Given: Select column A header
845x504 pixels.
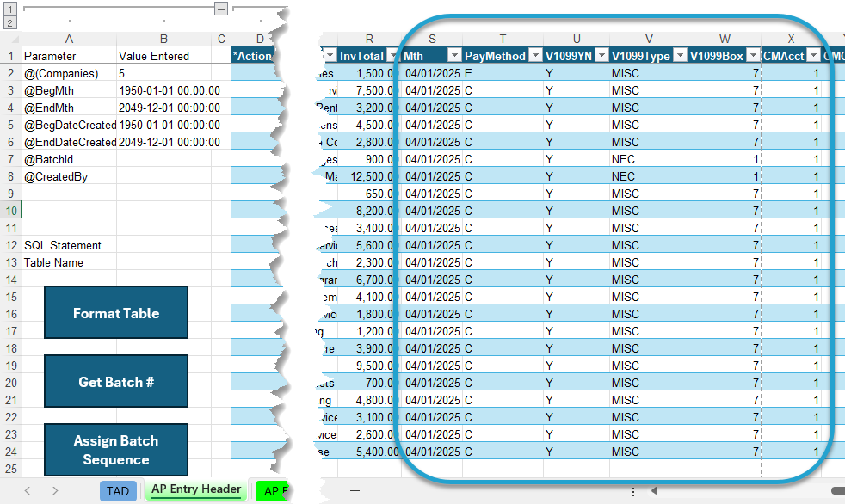Looking at the screenshot, I should [69, 39].
